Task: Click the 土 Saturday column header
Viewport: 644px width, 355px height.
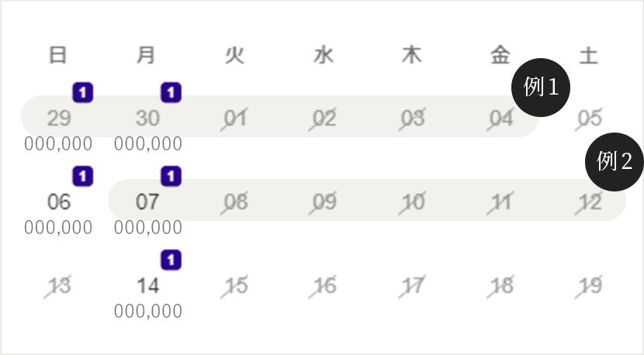Action: [589, 55]
